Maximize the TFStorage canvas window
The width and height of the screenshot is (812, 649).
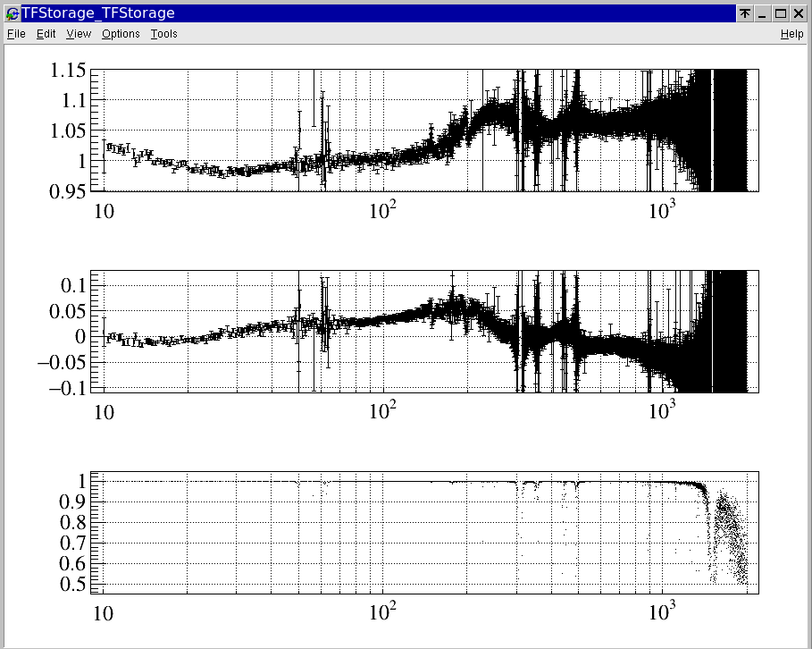[780, 13]
